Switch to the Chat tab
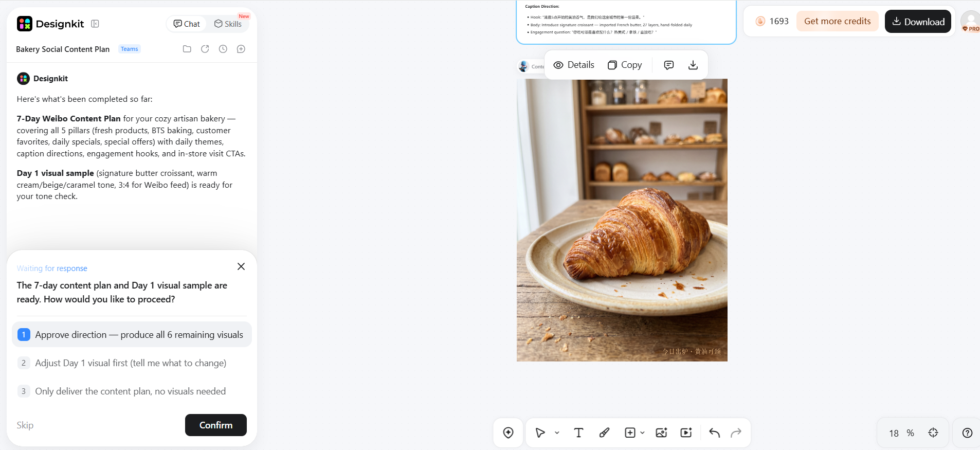The image size is (980, 450). click(x=187, y=24)
